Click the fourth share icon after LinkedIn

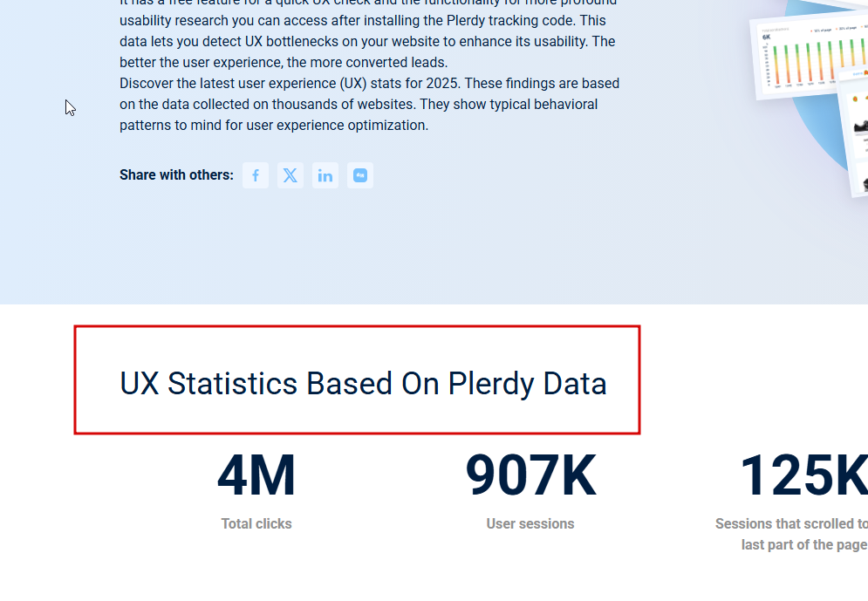pos(359,175)
